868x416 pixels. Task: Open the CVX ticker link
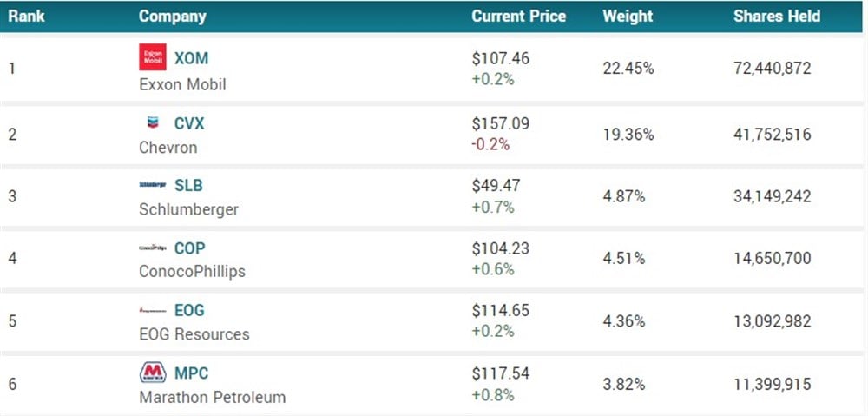pos(189,123)
